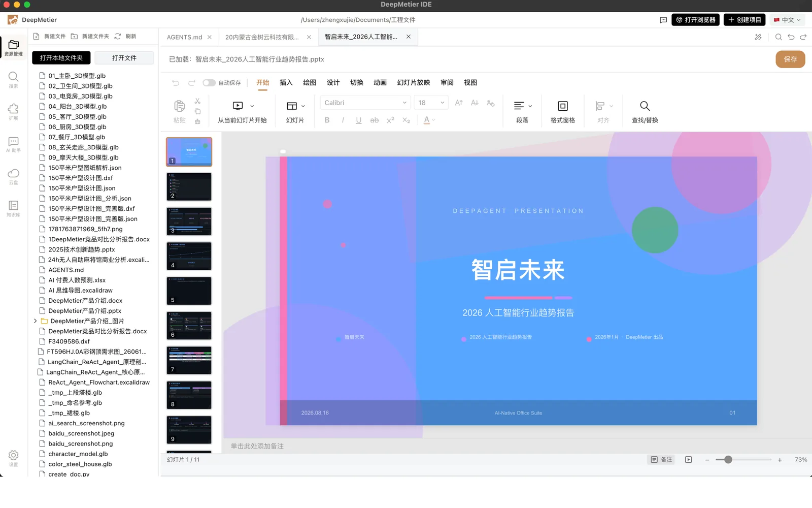Click the zoom out minus button

pos(707,460)
